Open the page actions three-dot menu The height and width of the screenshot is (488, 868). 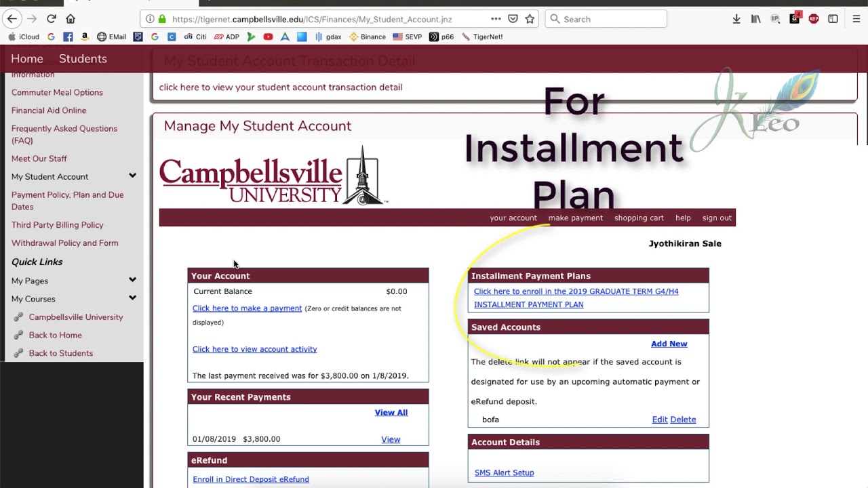(x=496, y=19)
